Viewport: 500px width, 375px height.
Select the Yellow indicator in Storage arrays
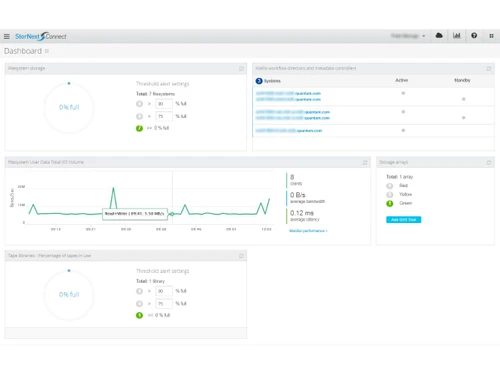point(390,194)
